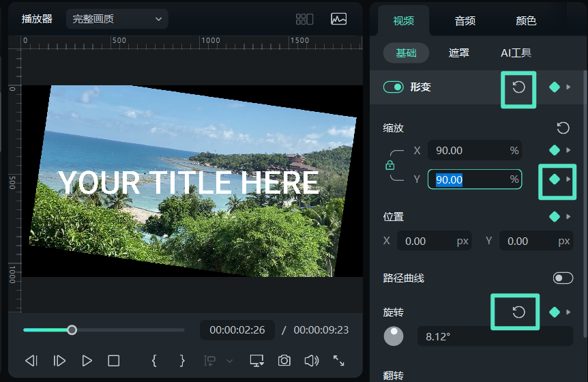
Task: Reset the 缩放 scale values
Action: (563, 128)
